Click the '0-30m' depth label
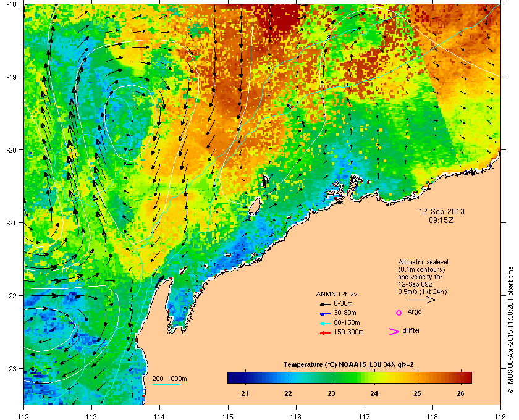This screenshot has width=519, height=420. click(x=344, y=303)
